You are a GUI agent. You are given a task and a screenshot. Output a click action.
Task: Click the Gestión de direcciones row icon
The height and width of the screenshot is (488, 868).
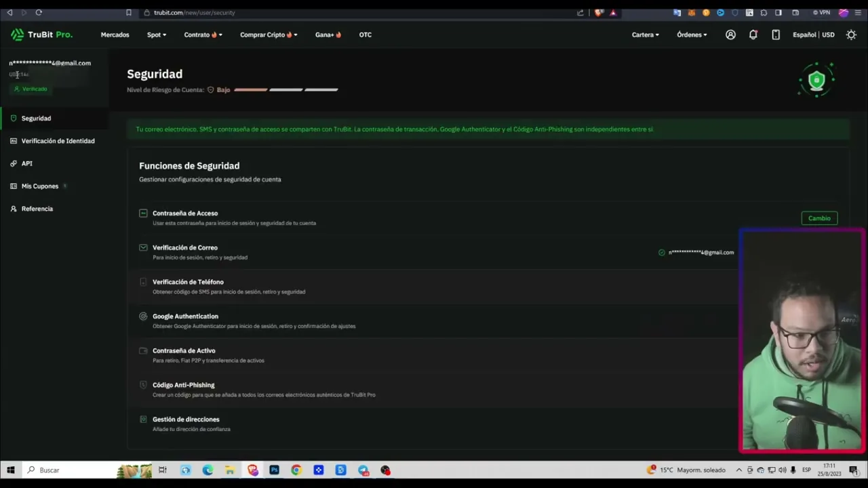click(x=143, y=420)
